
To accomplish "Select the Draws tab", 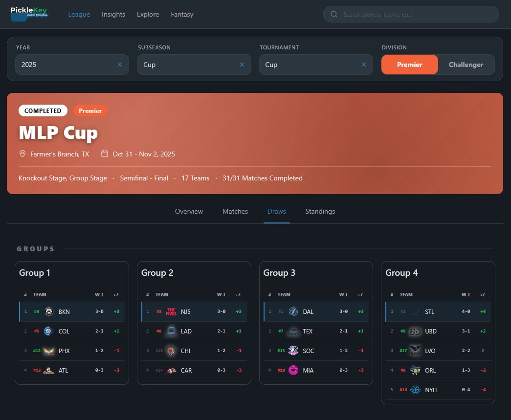I will 276,211.
